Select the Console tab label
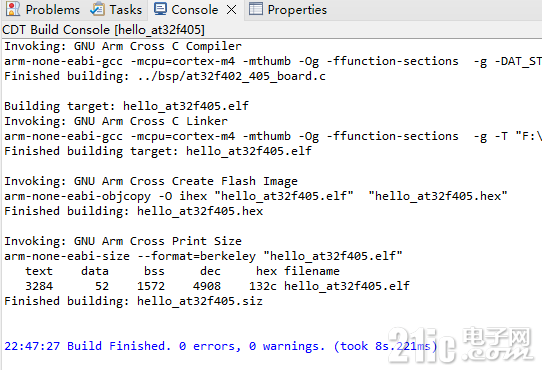The width and height of the screenshot is (542, 370). click(x=195, y=10)
